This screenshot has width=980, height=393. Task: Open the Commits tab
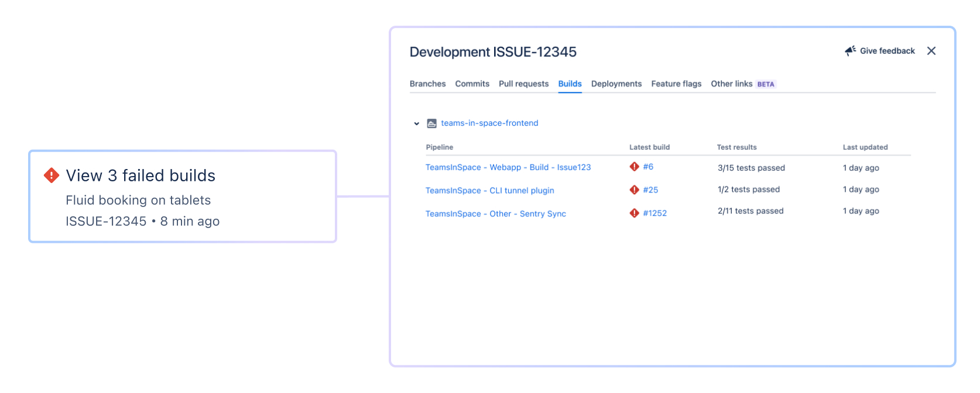click(x=472, y=84)
